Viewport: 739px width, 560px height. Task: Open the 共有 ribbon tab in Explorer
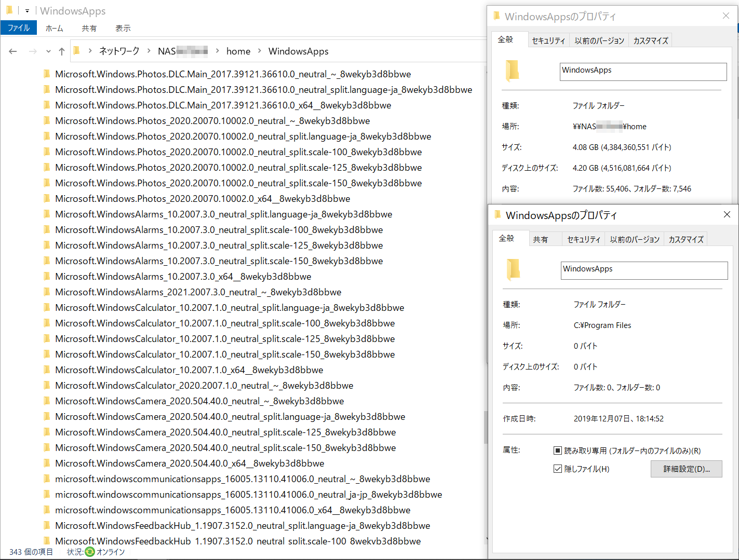tap(89, 29)
